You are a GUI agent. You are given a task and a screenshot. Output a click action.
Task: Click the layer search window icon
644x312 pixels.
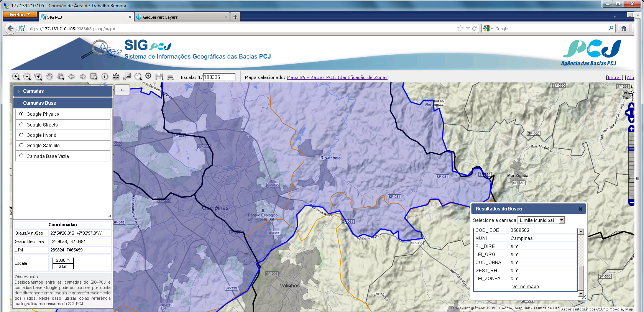tap(94, 77)
